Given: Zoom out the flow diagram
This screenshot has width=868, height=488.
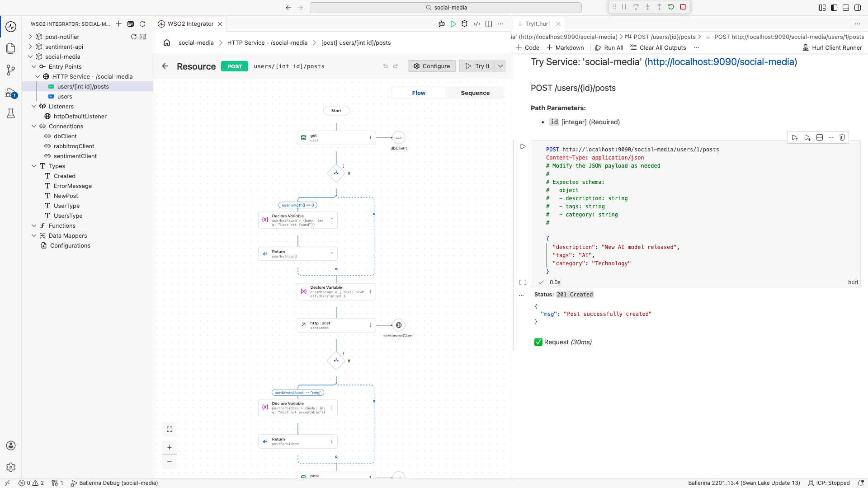Looking at the screenshot, I should coord(170,462).
